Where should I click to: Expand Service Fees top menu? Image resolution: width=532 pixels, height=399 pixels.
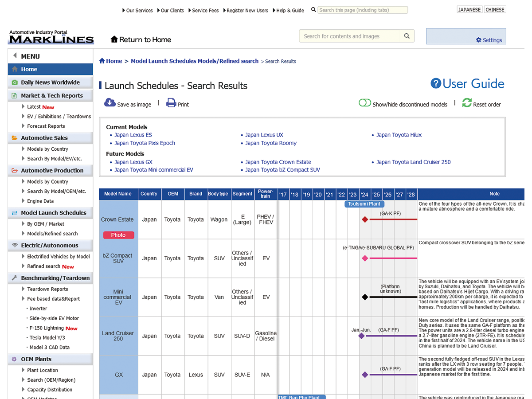coord(203,10)
